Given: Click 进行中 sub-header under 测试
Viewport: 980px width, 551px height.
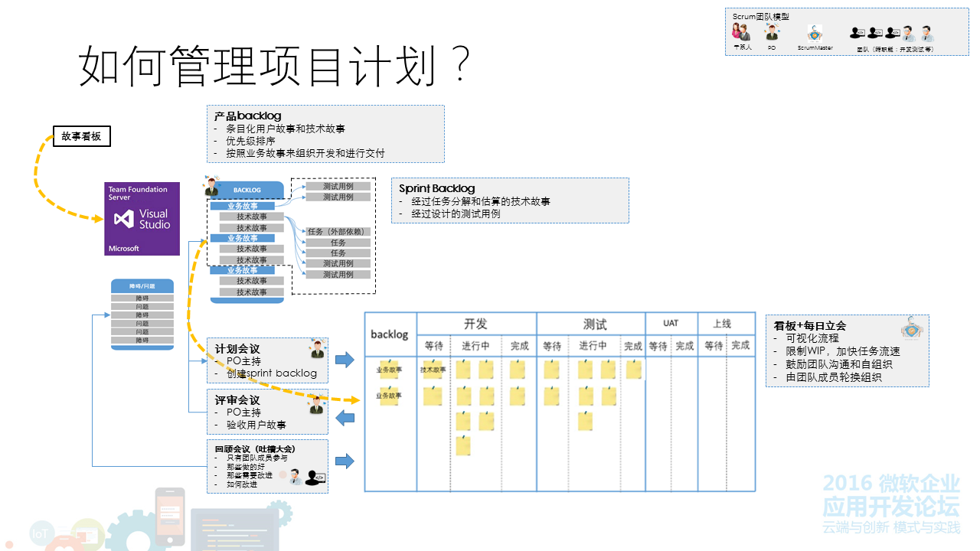Looking at the screenshot, I should pos(593,346).
